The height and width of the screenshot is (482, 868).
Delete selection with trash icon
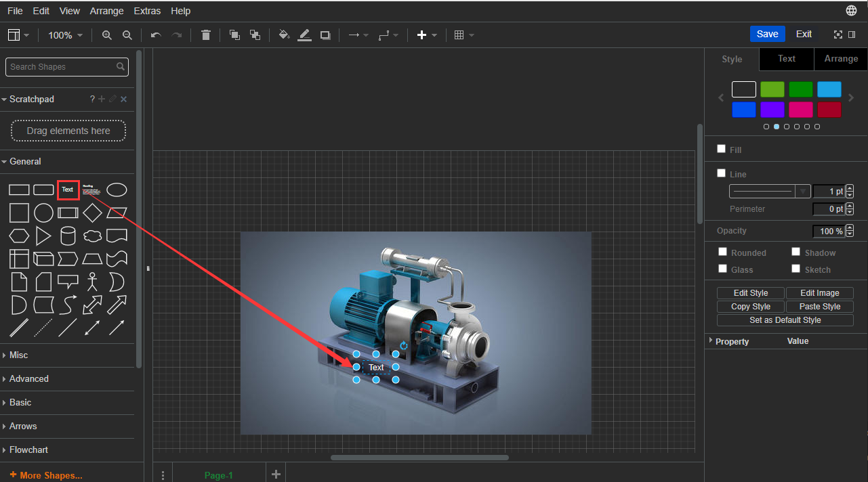(206, 35)
